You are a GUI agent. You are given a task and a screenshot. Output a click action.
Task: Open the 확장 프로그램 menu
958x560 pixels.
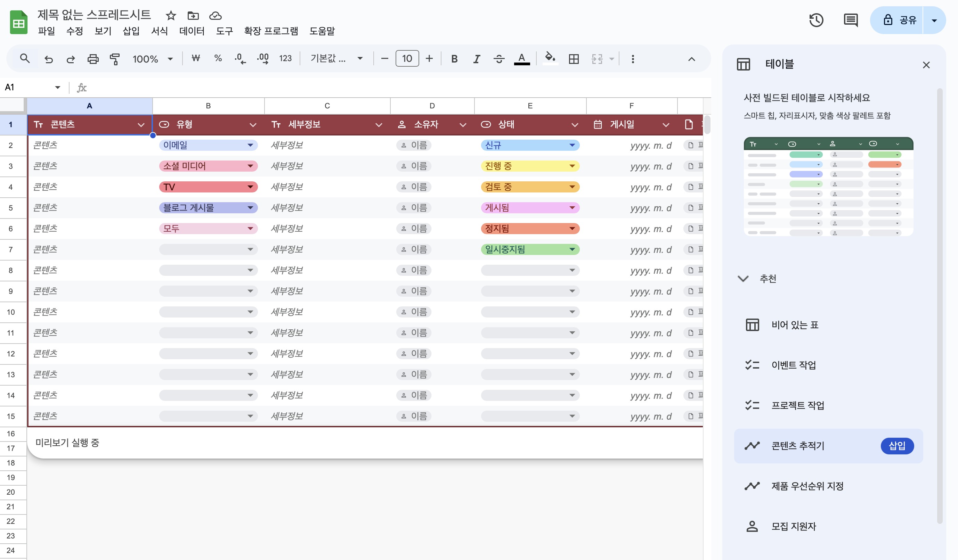(271, 31)
